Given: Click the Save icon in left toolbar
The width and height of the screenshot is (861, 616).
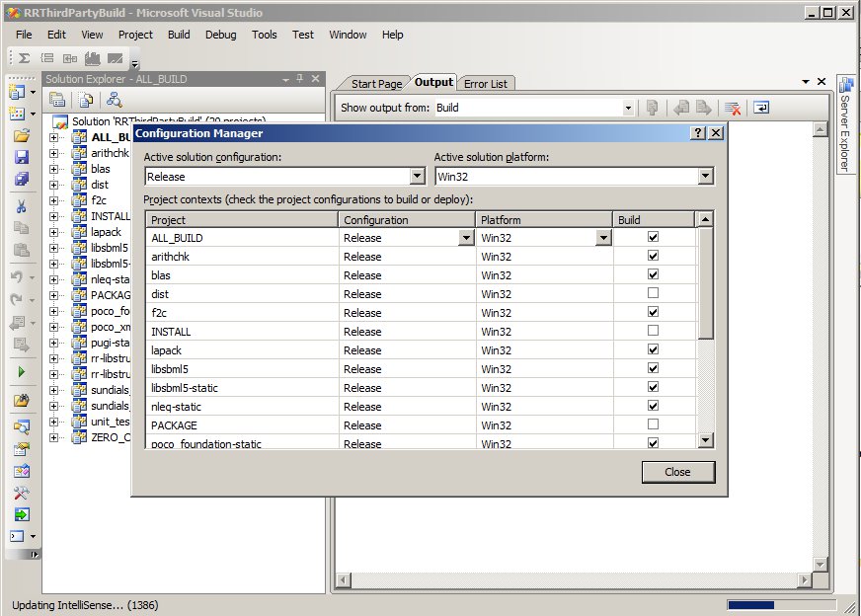Looking at the screenshot, I should pos(21,157).
